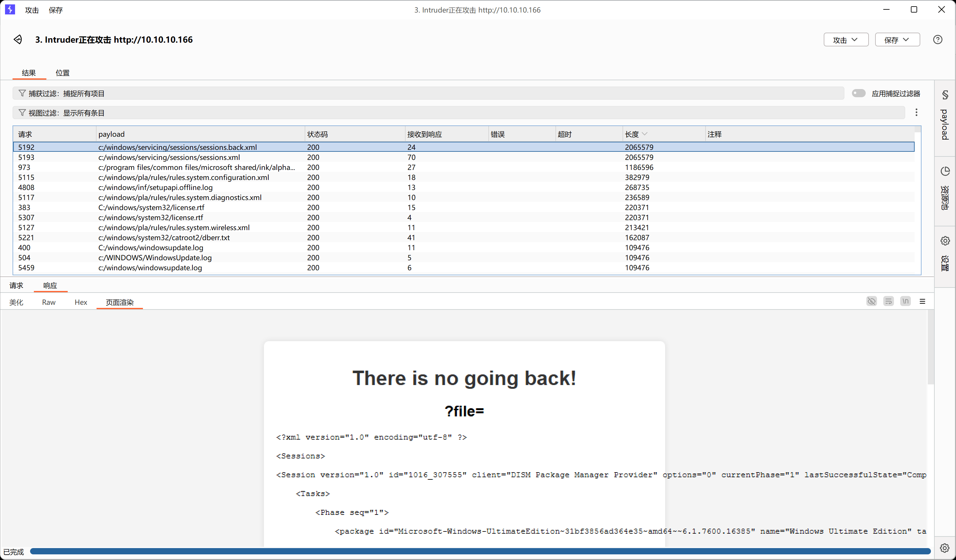The height and width of the screenshot is (560, 956).
Task: Click the hamburger menu icon in response viewer
Action: click(x=922, y=301)
